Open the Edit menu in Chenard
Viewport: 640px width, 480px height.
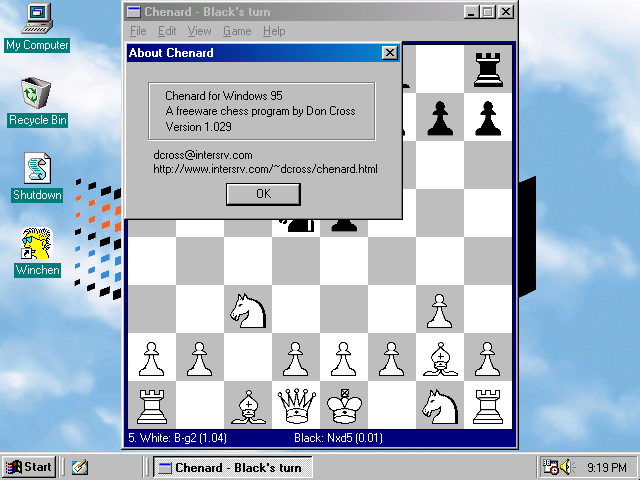pos(167,31)
